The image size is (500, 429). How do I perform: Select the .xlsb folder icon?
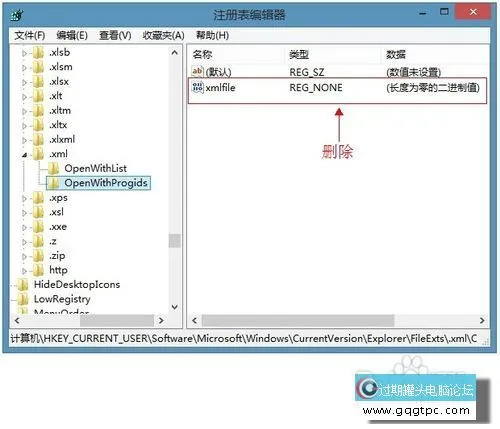(38, 53)
